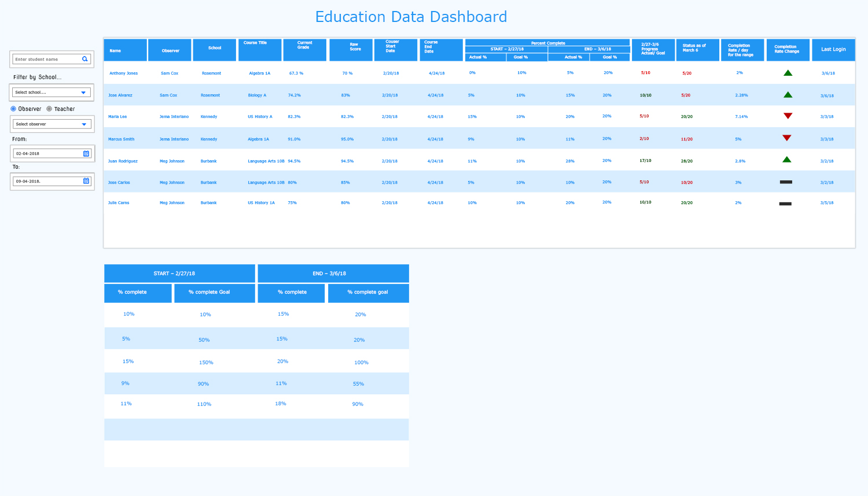Select the Observer radio button
The width and height of the screenshot is (868, 496).
13,109
